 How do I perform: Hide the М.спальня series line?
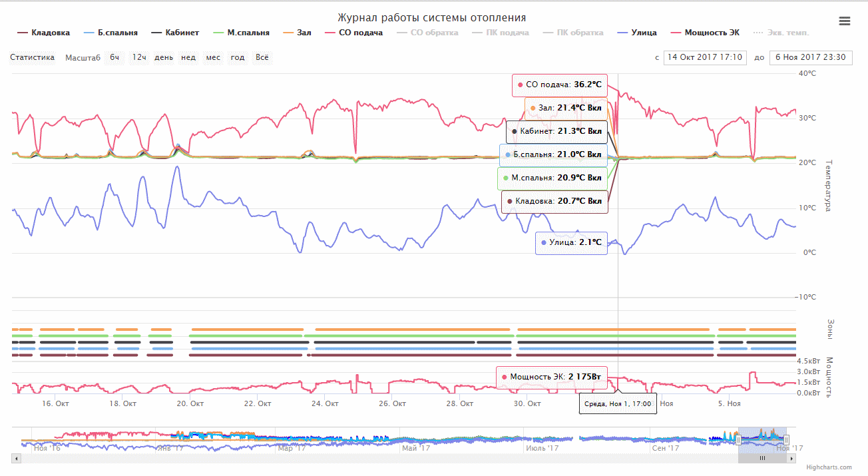coord(241,33)
